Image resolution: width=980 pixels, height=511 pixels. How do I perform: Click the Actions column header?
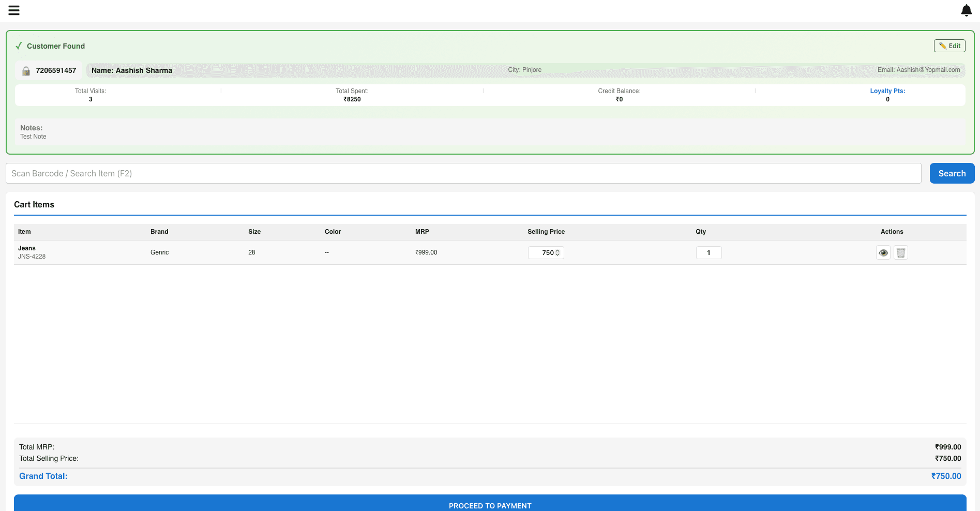coord(892,232)
